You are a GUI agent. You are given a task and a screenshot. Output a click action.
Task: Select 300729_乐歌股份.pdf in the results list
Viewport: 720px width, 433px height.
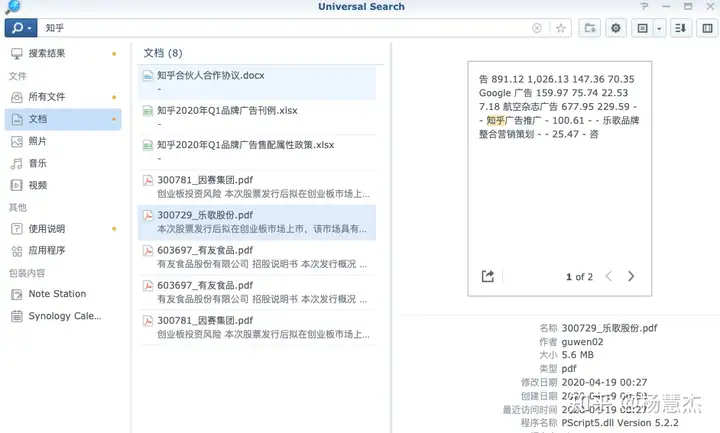click(257, 222)
